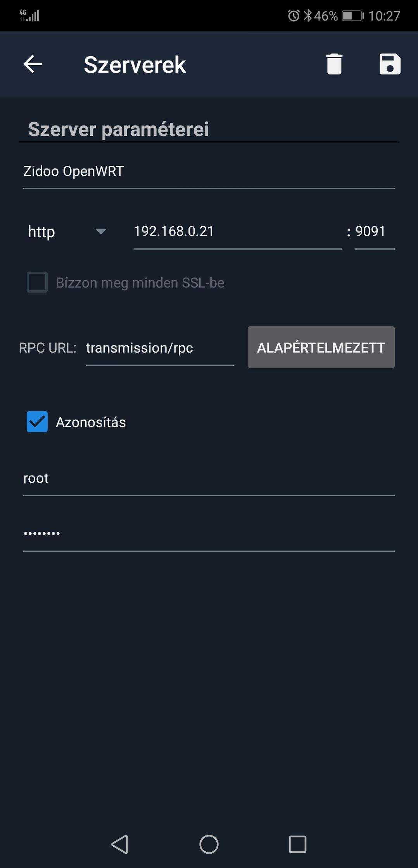Save server with floppy disk icon
418x868 pixels.
[390, 64]
